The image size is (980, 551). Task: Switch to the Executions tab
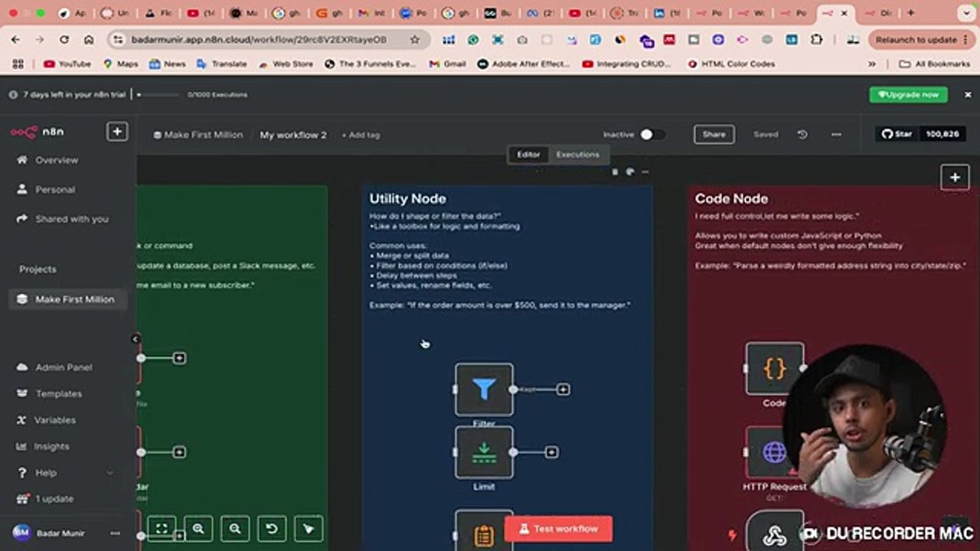pos(577,155)
